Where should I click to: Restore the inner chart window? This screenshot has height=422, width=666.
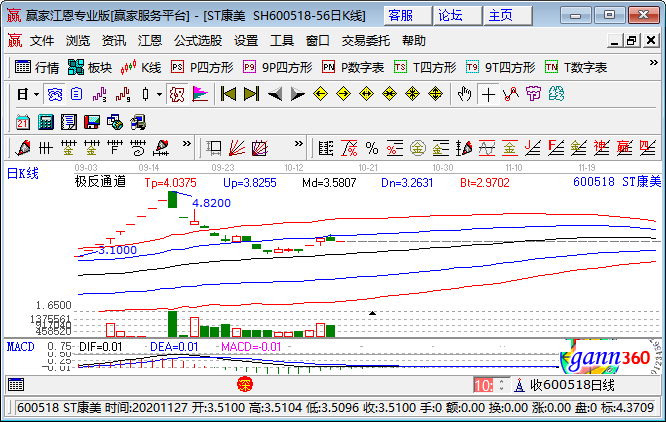pos(632,41)
